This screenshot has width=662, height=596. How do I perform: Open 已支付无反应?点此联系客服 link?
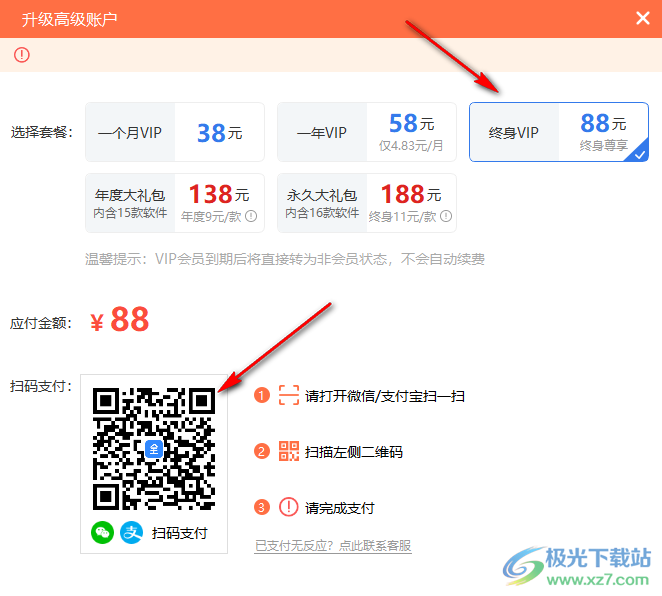coord(333,546)
